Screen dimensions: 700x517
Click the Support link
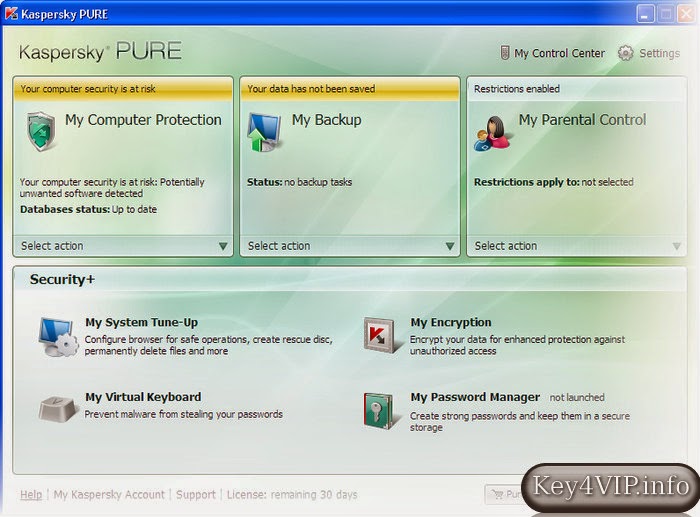(x=196, y=495)
